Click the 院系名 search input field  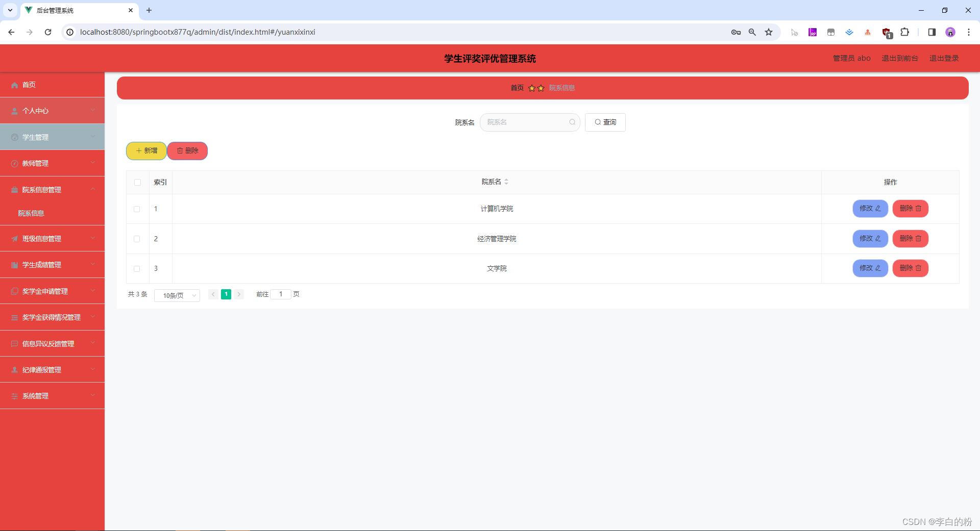pyautogui.click(x=530, y=122)
